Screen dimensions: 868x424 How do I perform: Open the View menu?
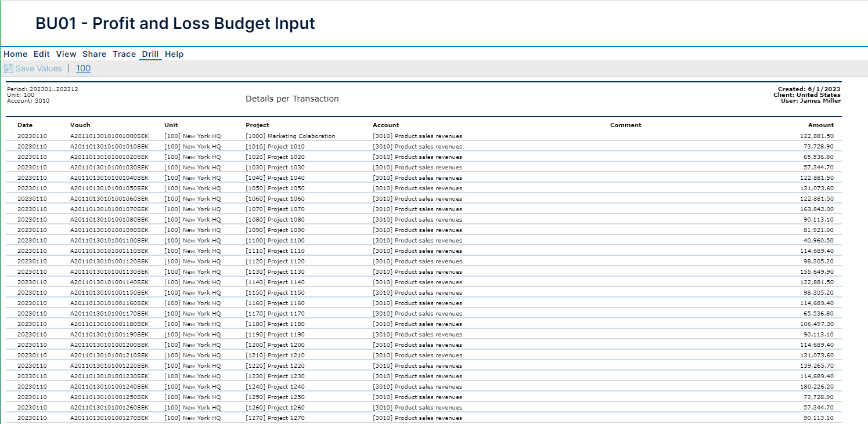66,53
